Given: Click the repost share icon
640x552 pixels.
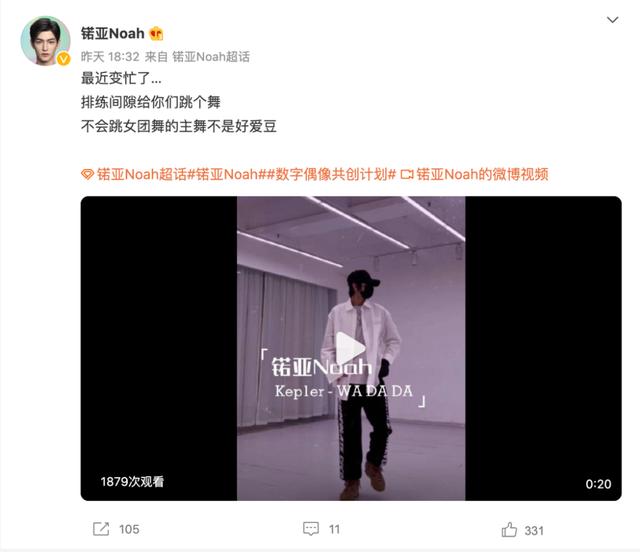Looking at the screenshot, I should [x=101, y=529].
